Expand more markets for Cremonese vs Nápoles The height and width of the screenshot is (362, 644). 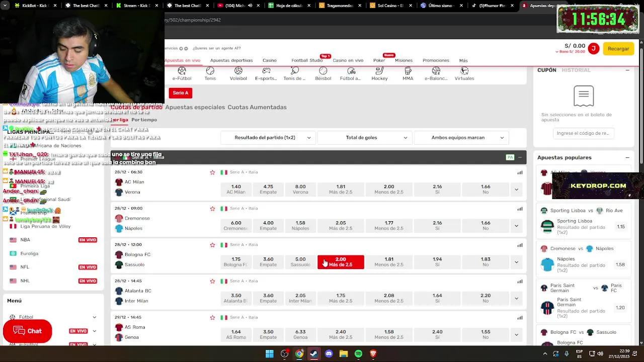516,226
